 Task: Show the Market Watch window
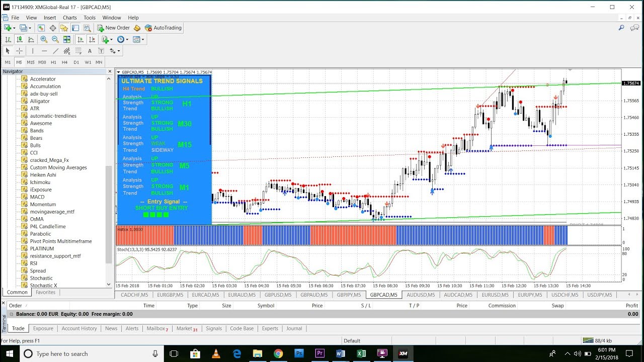pyautogui.click(x=41, y=28)
